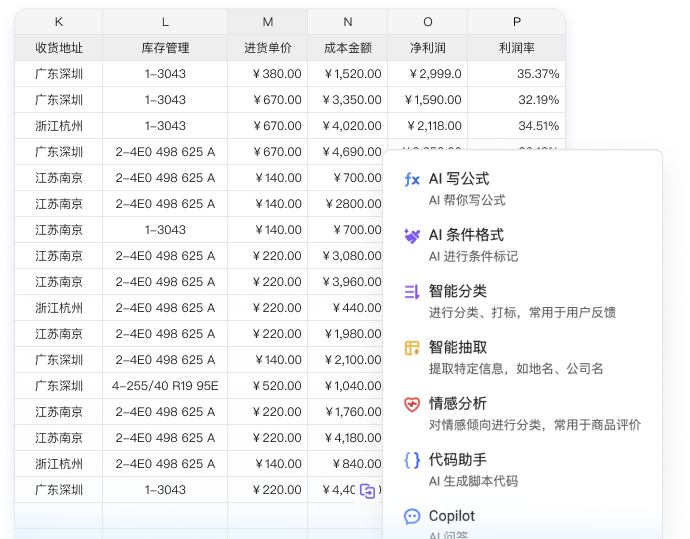
Task: Click the floating AI assistant icon in column N
Action: [x=367, y=491]
